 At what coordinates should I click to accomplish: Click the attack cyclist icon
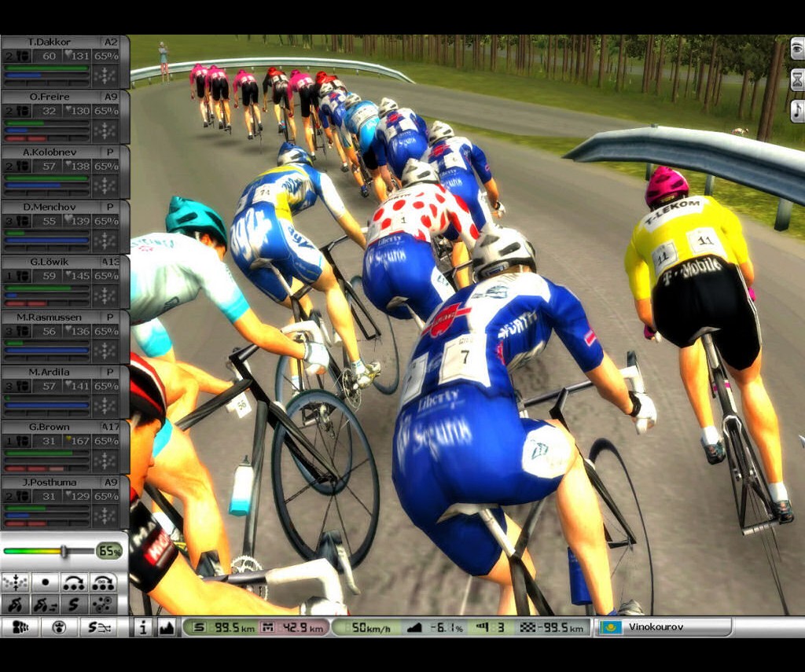click(x=16, y=604)
